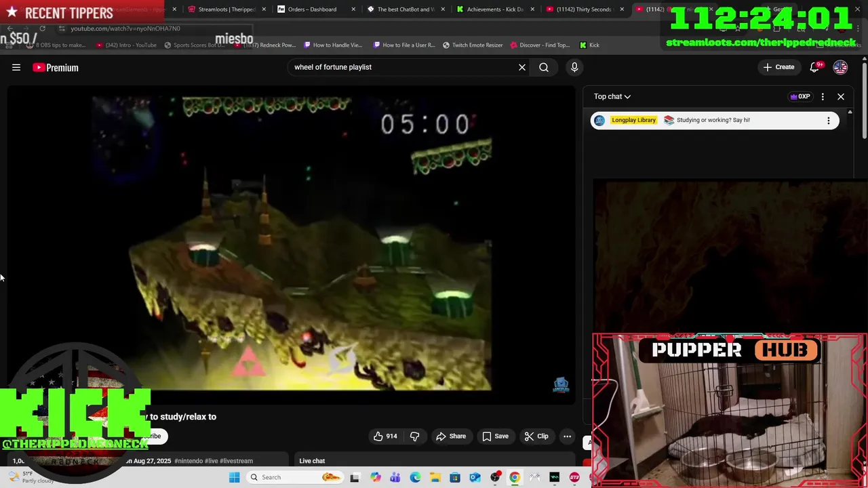The width and height of the screenshot is (868, 488).
Task: Open account avatar menu
Action: (x=840, y=67)
